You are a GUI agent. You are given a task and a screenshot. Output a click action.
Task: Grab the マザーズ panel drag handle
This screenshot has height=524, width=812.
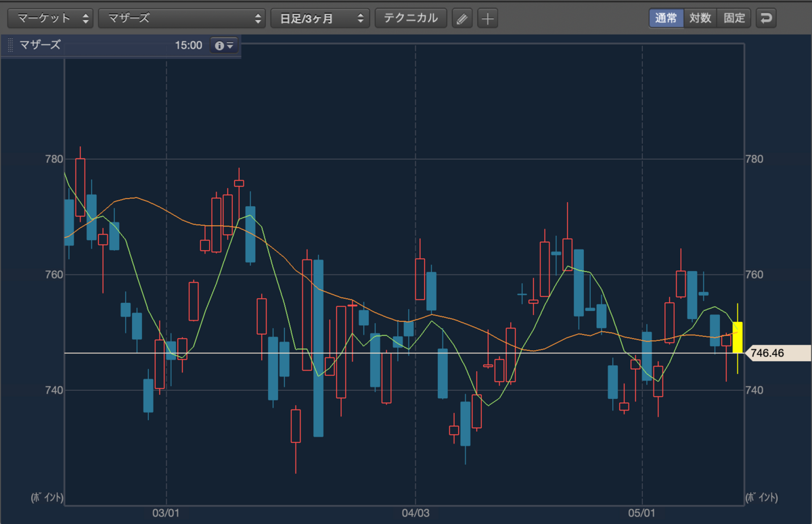(10, 45)
